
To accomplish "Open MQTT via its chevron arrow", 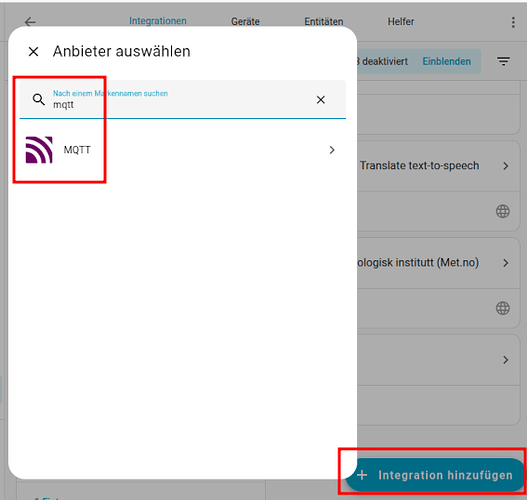I will pos(332,150).
